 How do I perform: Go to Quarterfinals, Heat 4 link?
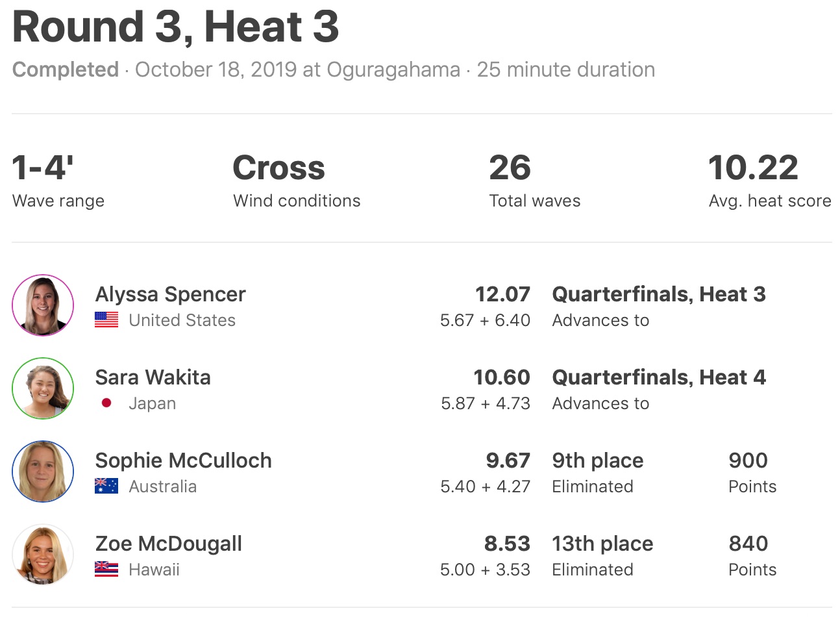(x=658, y=377)
